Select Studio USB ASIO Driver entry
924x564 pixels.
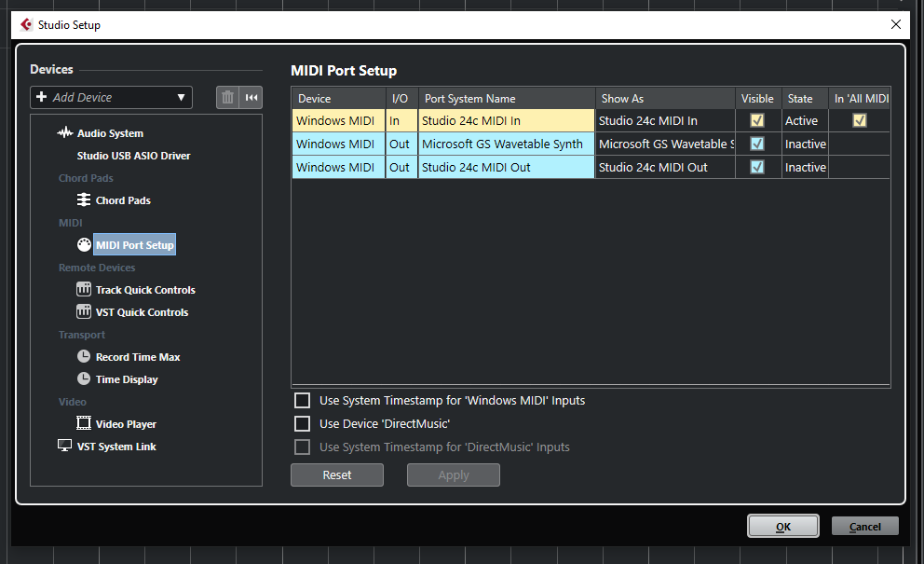[134, 156]
